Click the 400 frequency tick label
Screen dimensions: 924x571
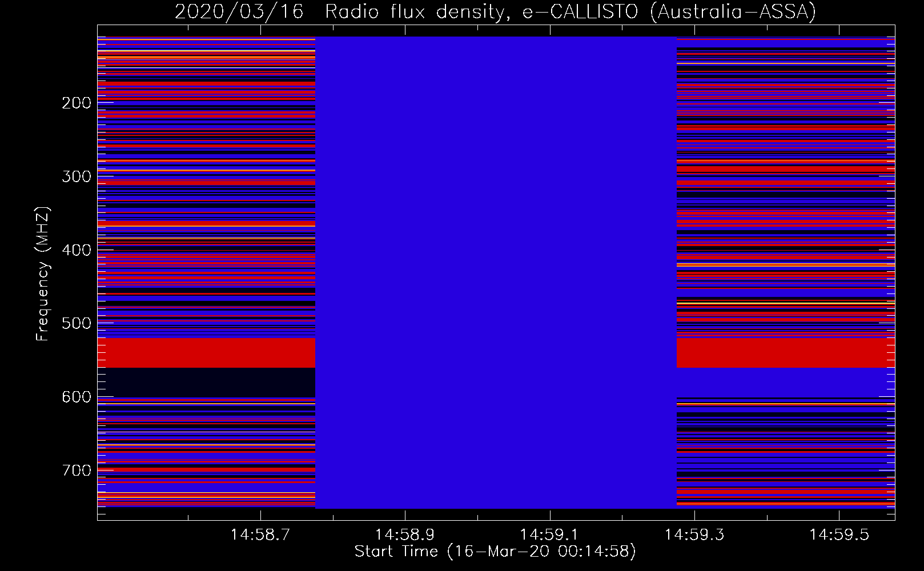77,250
